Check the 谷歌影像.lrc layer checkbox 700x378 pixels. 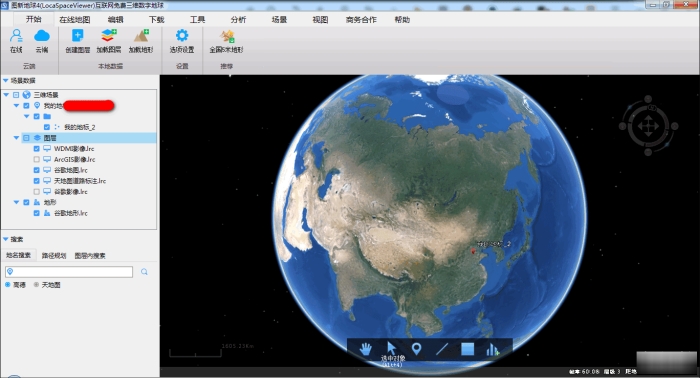tap(37, 191)
